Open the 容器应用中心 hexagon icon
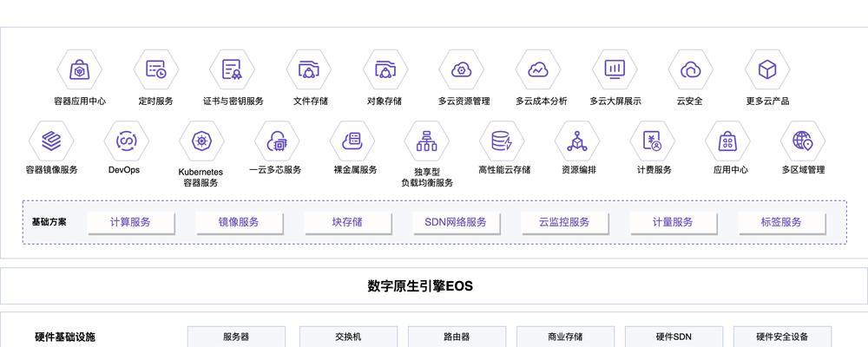Screen dimensions: 868x347 coord(79,69)
